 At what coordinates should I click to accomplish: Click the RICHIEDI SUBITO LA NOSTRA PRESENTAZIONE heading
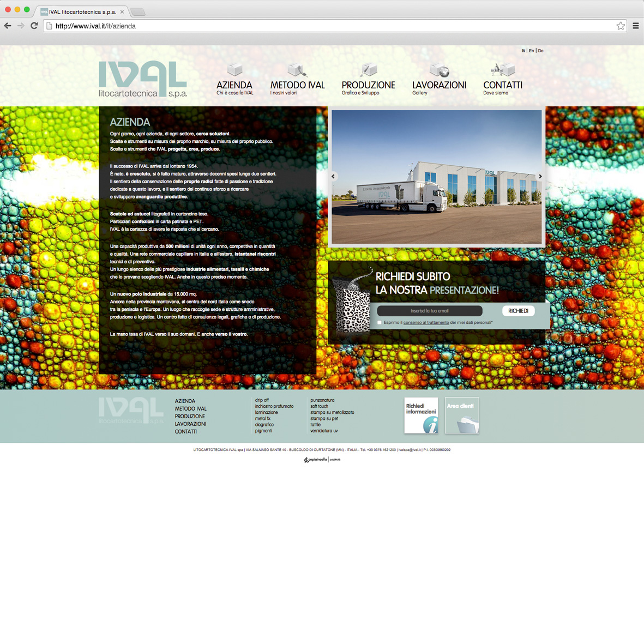[x=437, y=284]
